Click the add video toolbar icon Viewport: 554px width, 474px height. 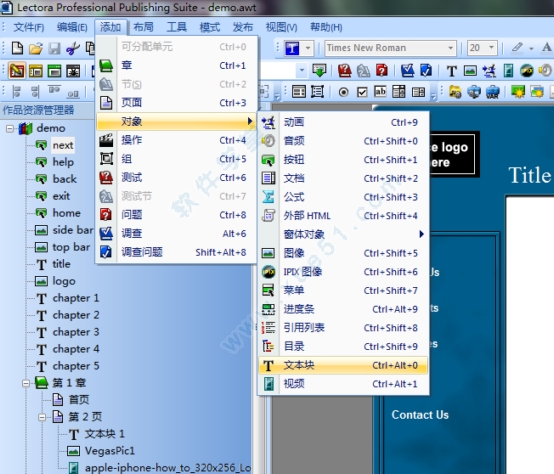click(508, 71)
